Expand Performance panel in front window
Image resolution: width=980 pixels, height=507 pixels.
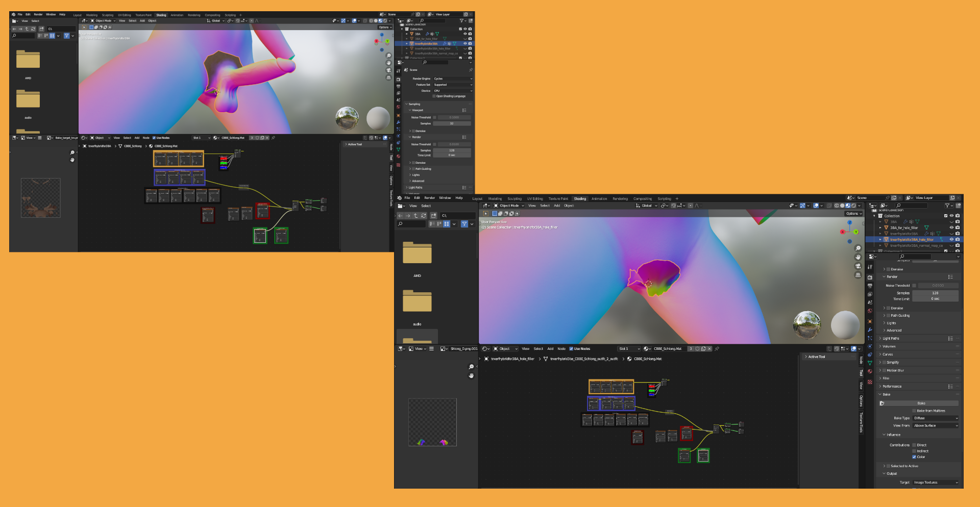(892, 387)
